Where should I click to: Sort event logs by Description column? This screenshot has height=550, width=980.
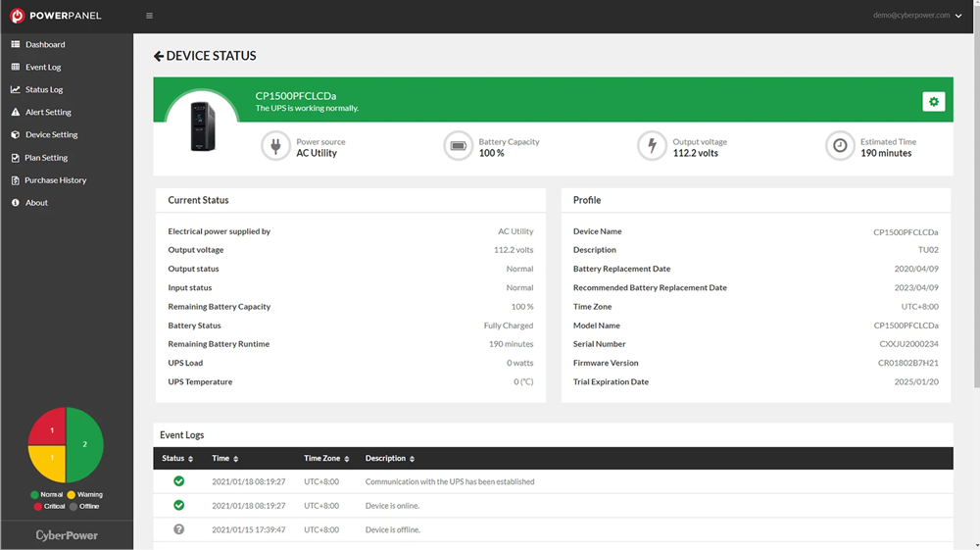(x=390, y=458)
